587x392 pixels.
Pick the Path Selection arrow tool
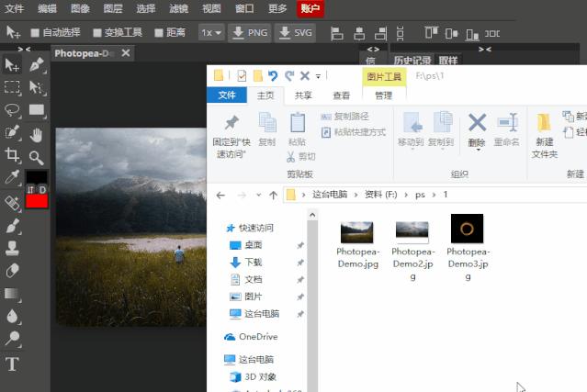click(37, 87)
